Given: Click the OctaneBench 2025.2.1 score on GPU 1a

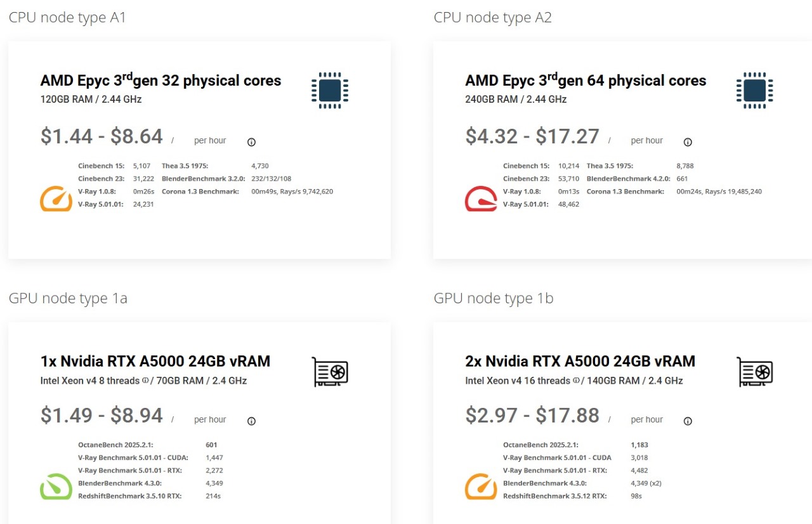Looking at the screenshot, I should [211, 445].
